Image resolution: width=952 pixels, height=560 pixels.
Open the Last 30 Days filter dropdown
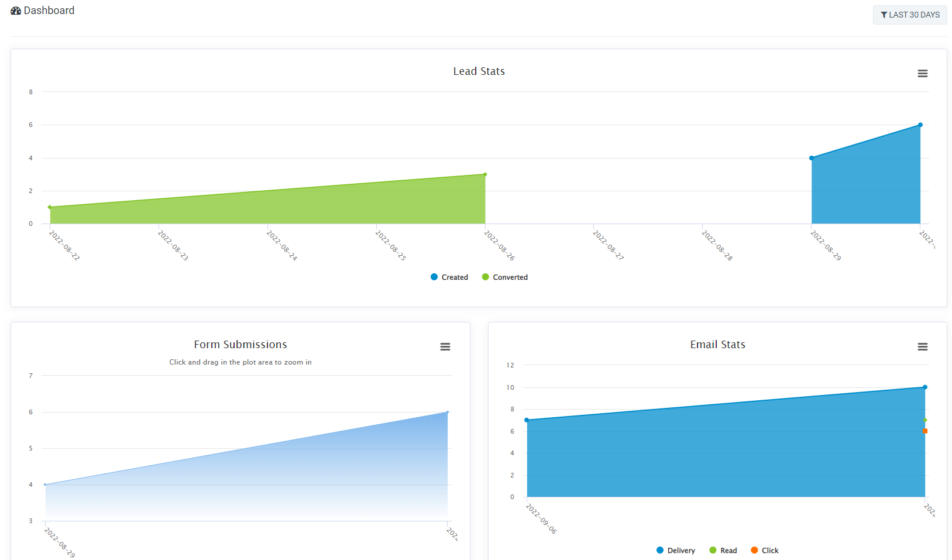[910, 15]
